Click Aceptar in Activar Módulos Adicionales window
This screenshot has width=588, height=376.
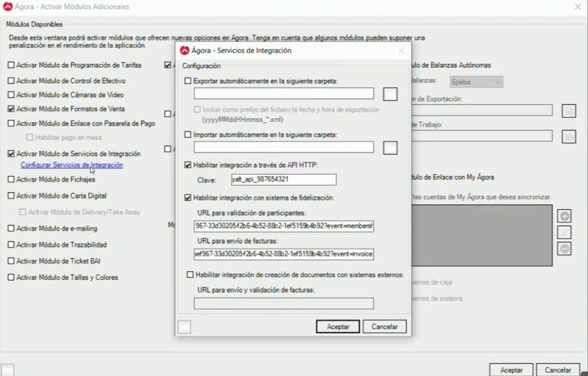[511, 369]
